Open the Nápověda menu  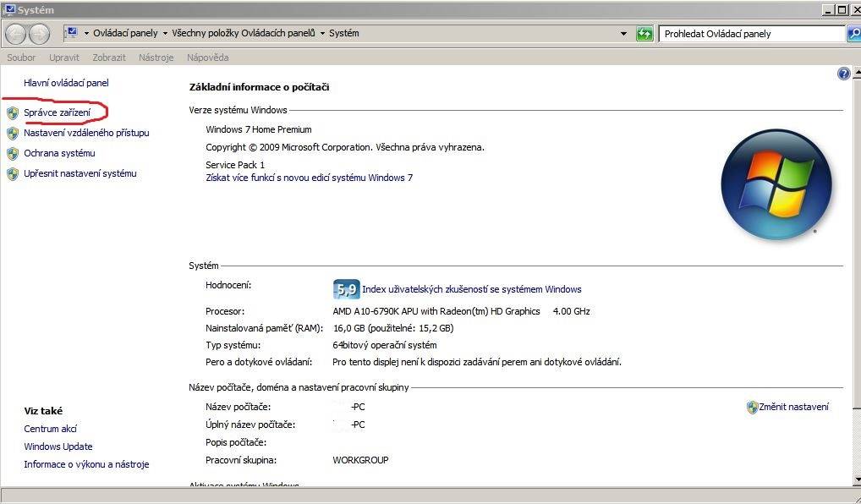point(207,58)
